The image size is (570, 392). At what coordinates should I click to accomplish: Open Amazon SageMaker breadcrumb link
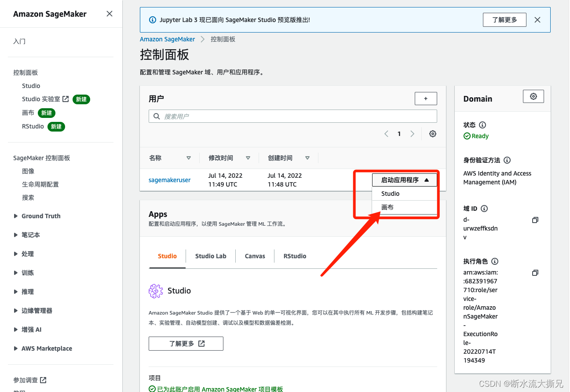click(168, 39)
